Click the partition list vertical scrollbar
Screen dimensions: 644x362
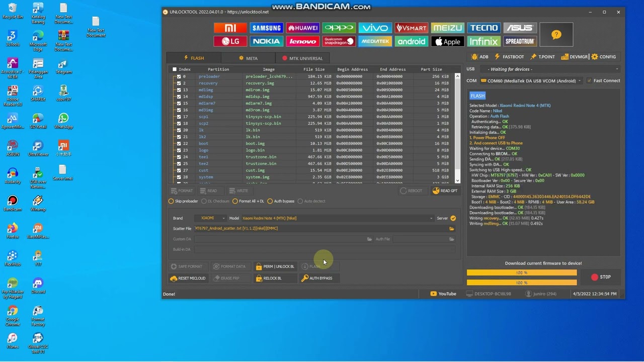(457, 128)
